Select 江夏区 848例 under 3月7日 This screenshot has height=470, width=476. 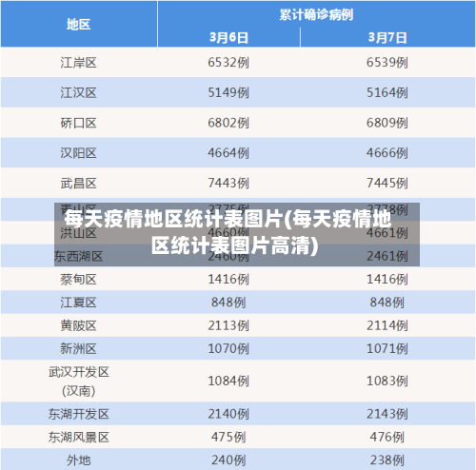[387, 303]
